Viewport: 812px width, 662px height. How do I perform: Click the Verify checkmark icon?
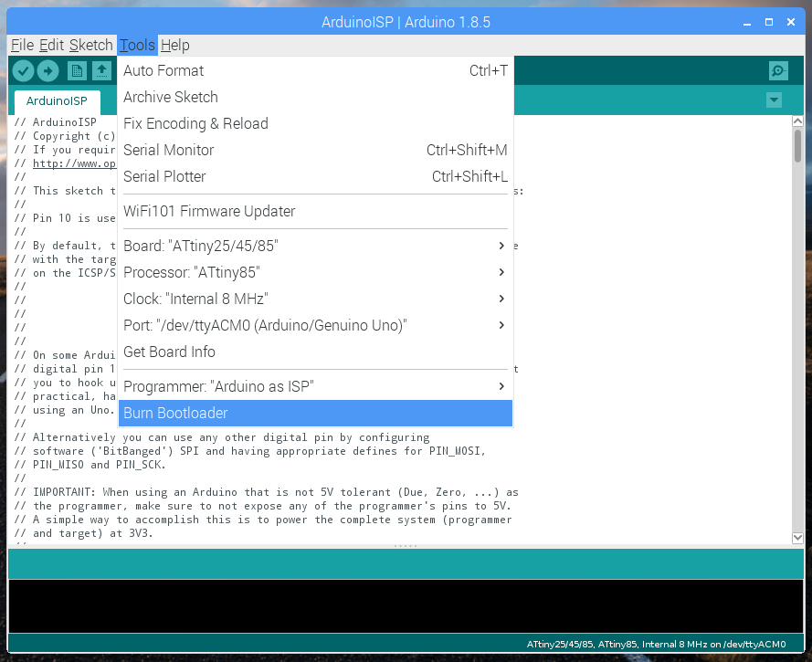pos(24,70)
